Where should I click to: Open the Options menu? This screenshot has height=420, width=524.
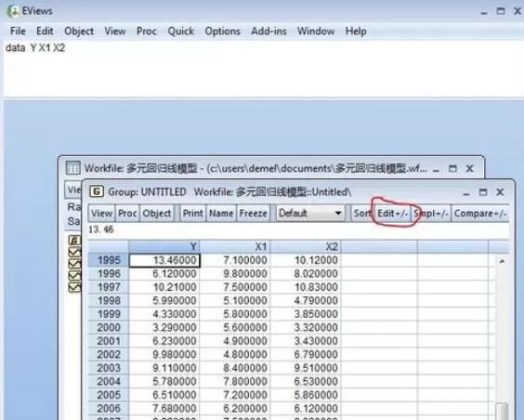[223, 31]
